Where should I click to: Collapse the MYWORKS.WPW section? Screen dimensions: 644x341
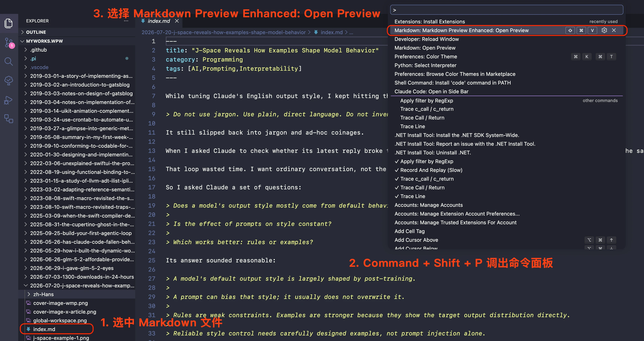coord(22,41)
